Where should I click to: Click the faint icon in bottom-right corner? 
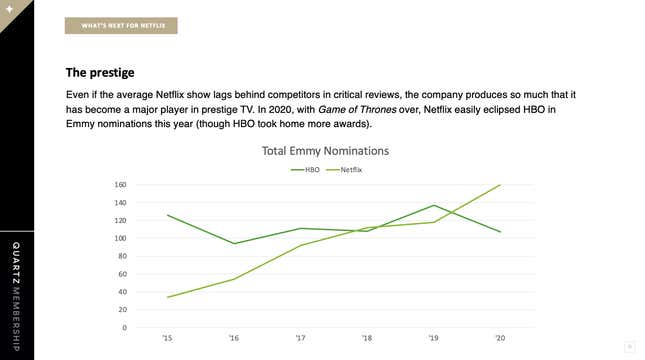click(x=629, y=347)
